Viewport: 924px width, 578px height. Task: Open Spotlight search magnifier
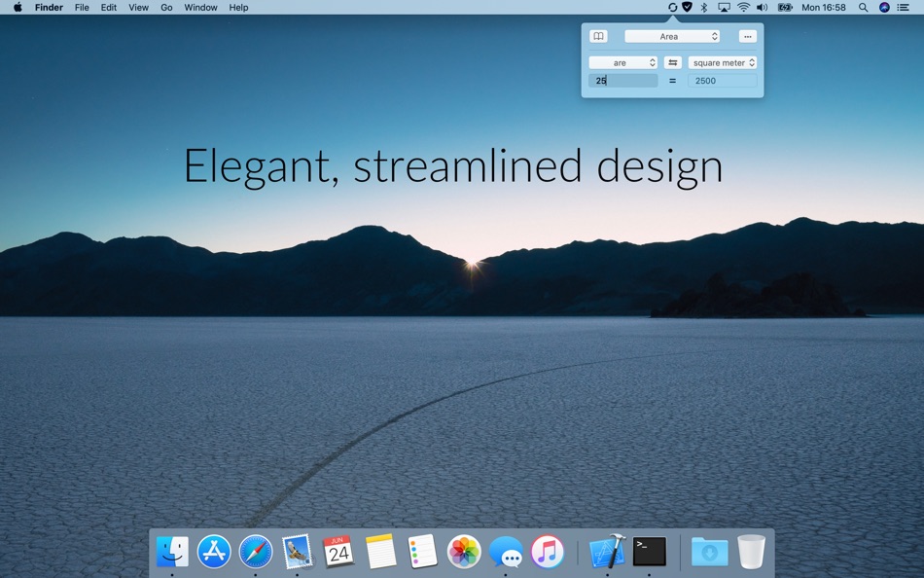(x=864, y=8)
